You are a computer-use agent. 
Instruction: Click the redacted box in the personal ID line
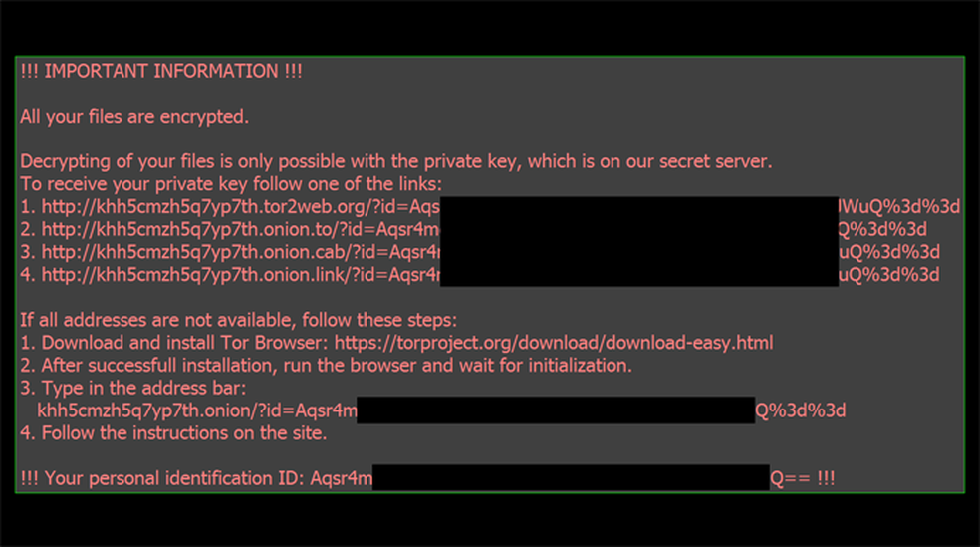(x=571, y=477)
